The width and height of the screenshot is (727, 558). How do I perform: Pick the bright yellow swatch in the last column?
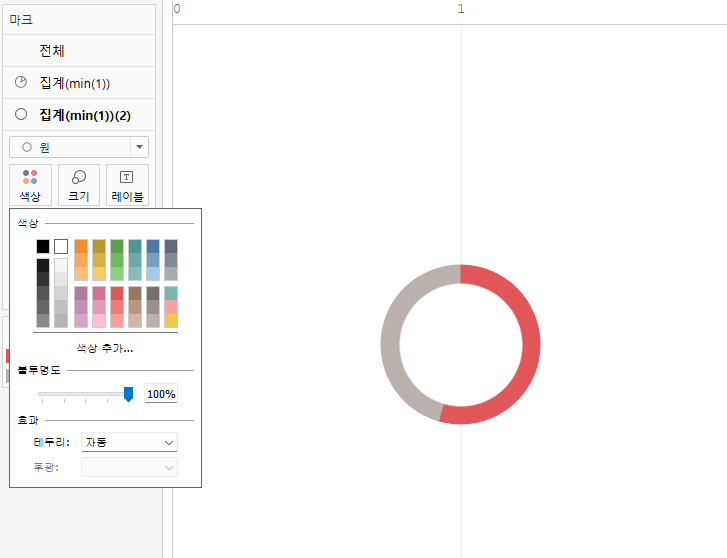[171, 321]
